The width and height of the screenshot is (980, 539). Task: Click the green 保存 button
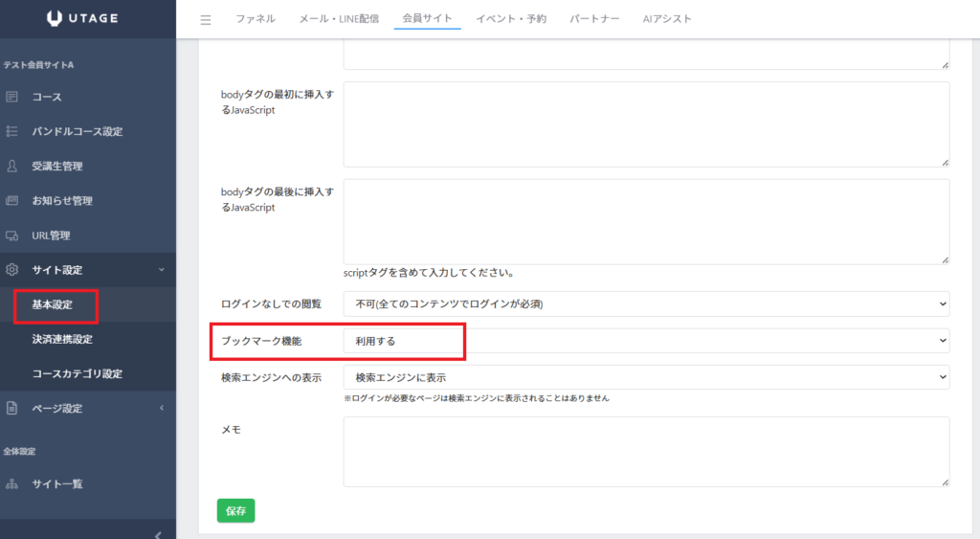pos(235,510)
